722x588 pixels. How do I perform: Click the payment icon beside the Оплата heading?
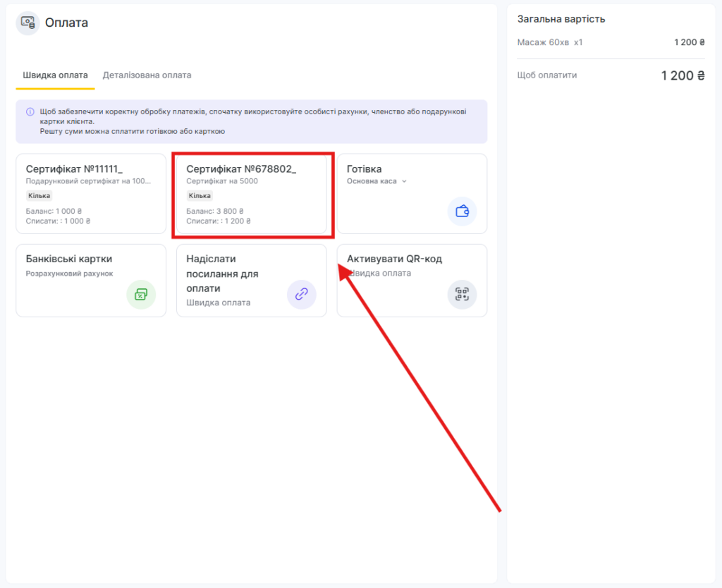tap(27, 23)
